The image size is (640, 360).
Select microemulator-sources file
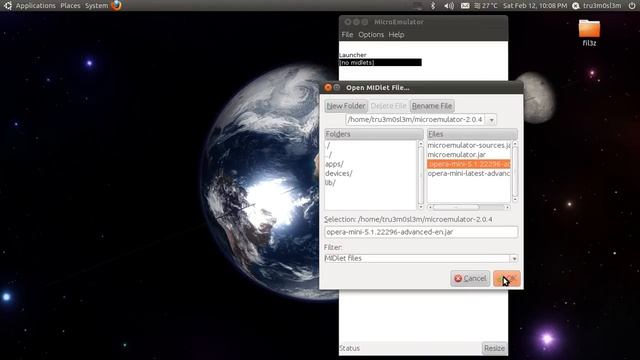click(x=469, y=145)
